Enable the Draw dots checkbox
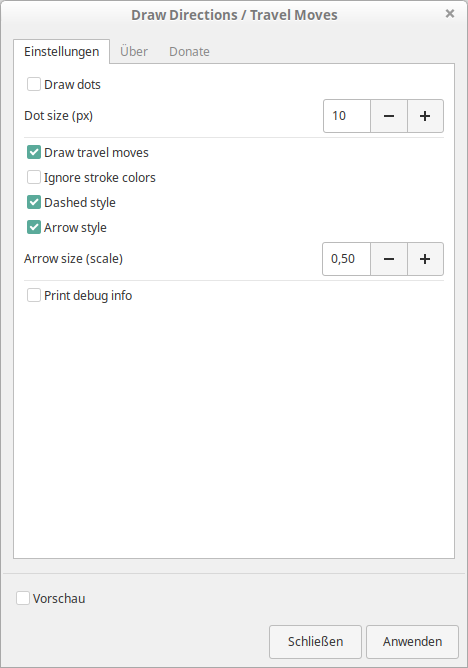The image size is (468, 668). (x=34, y=84)
